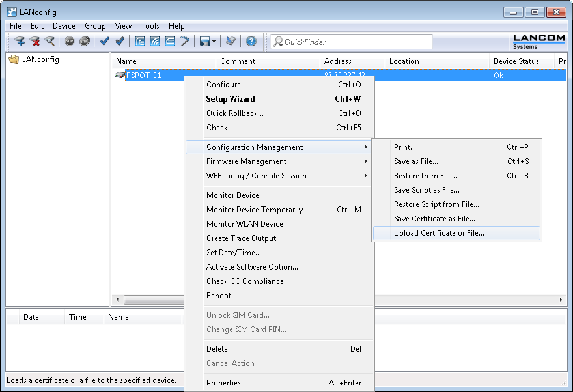Screen dimensions: 573x392
Task: Select the LANconfig folder in tree
Action: point(40,59)
